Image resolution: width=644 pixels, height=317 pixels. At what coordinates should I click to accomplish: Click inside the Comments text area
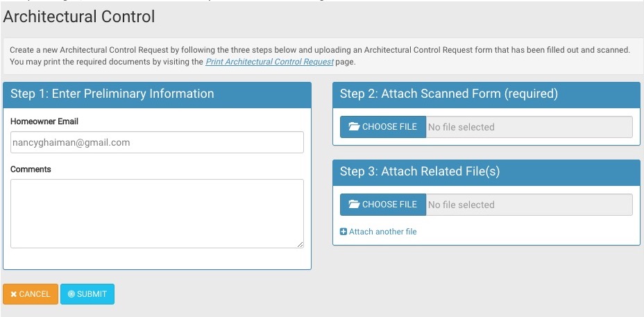click(x=157, y=213)
